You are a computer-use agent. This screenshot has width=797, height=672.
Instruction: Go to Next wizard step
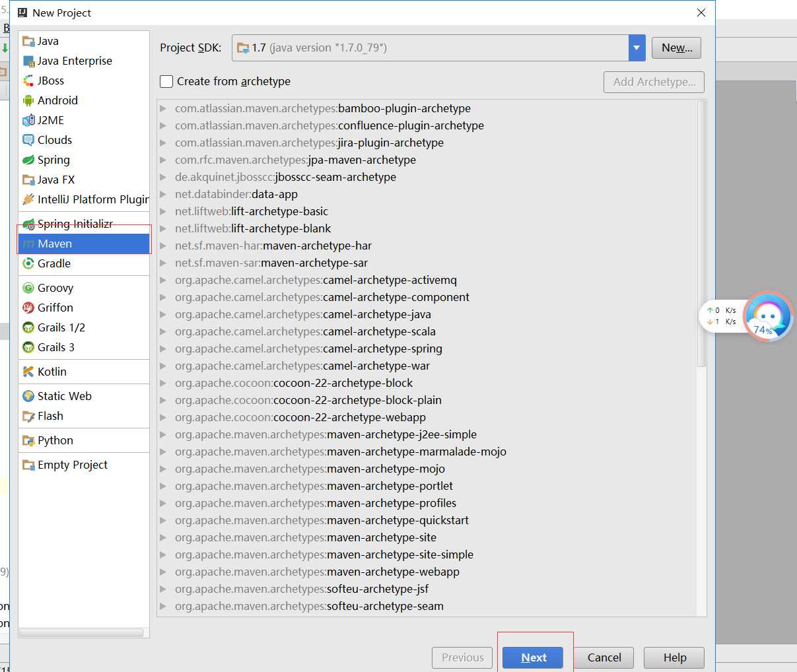click(533, 657)
